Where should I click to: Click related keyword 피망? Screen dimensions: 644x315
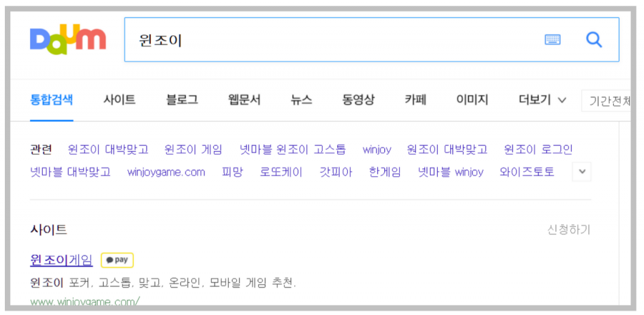pyautogui.click(x=233, y=172)
